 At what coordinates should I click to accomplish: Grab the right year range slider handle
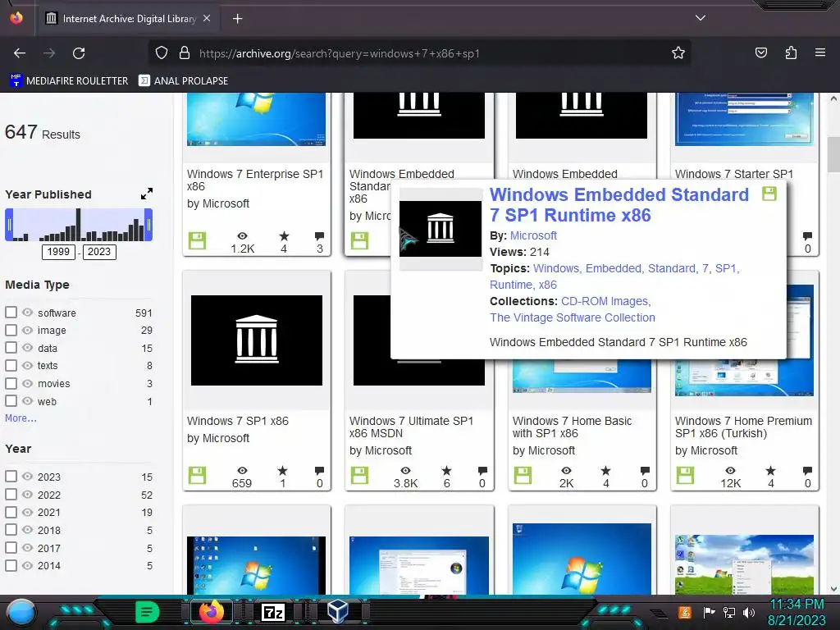(149, 225)
